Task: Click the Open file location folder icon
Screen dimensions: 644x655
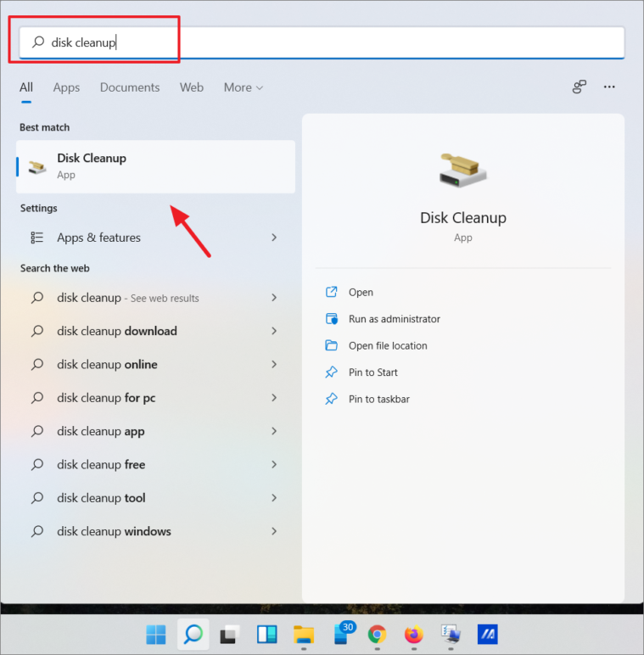Action: [331, 345]
